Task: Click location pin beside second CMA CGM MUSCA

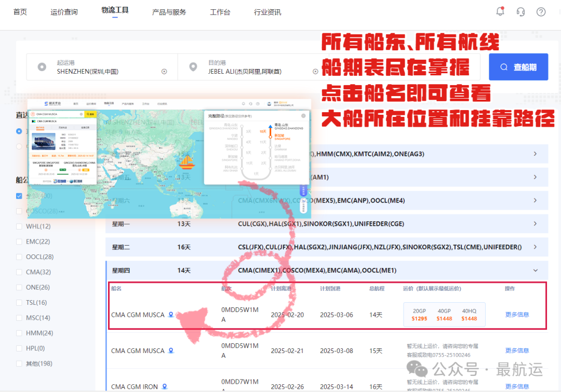Action: pos(171,351)
